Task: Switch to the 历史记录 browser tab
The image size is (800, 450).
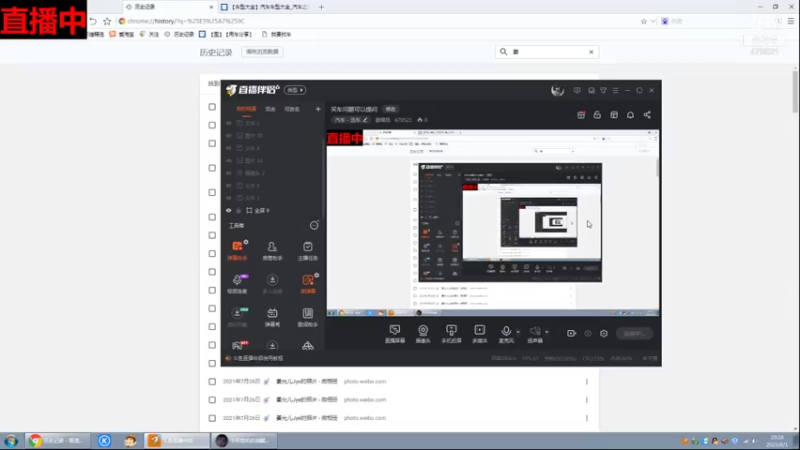Action: coord(169,7)
